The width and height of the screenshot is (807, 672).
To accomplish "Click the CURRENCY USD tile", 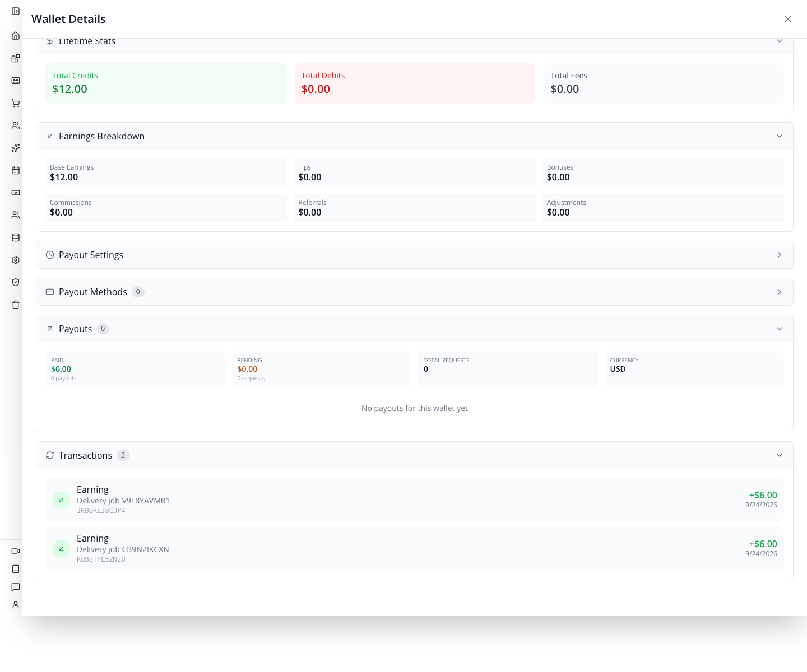I will (694, 369).
